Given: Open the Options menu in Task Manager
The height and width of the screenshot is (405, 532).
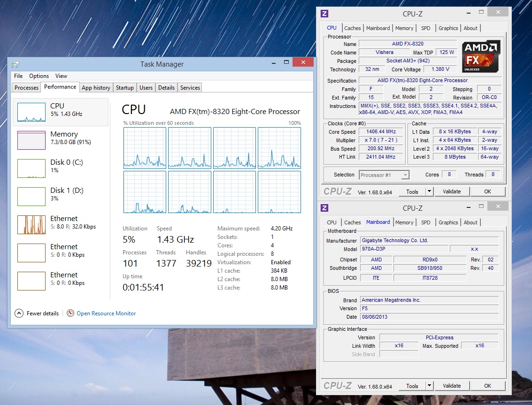Looking at the screenshot, I should point(39,76).
